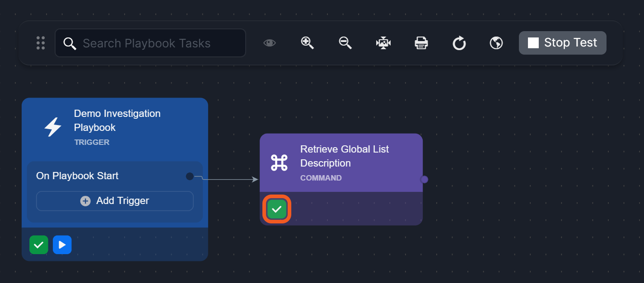The width and height of the screenshot is (644, 283).
Task: Print the playbook via printer icon
Action: point(421,43)
